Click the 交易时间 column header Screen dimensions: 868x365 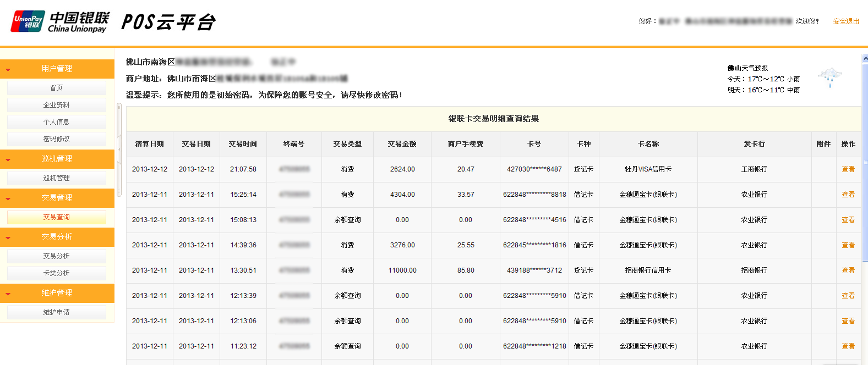[x=243, y=144]
